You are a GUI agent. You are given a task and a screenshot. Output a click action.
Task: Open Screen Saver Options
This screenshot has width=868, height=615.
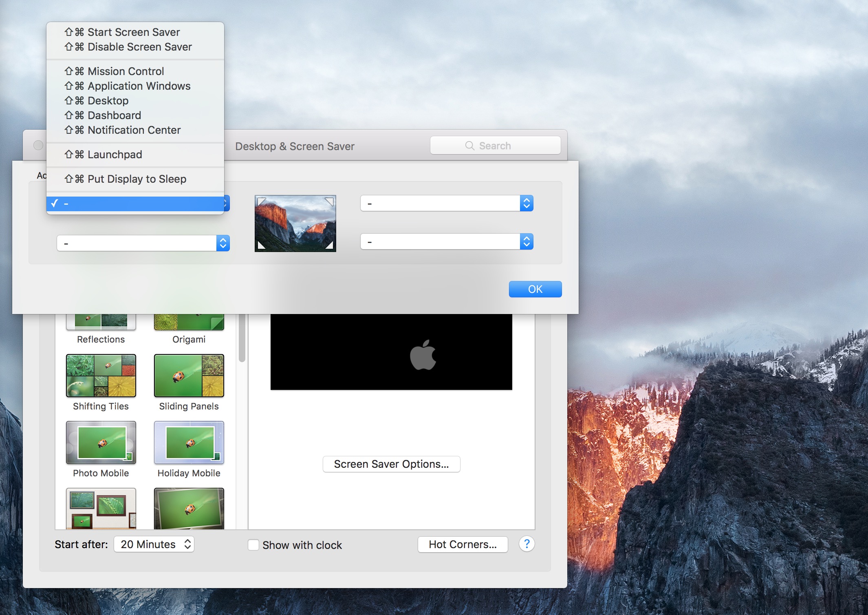(x=391, y=464)
